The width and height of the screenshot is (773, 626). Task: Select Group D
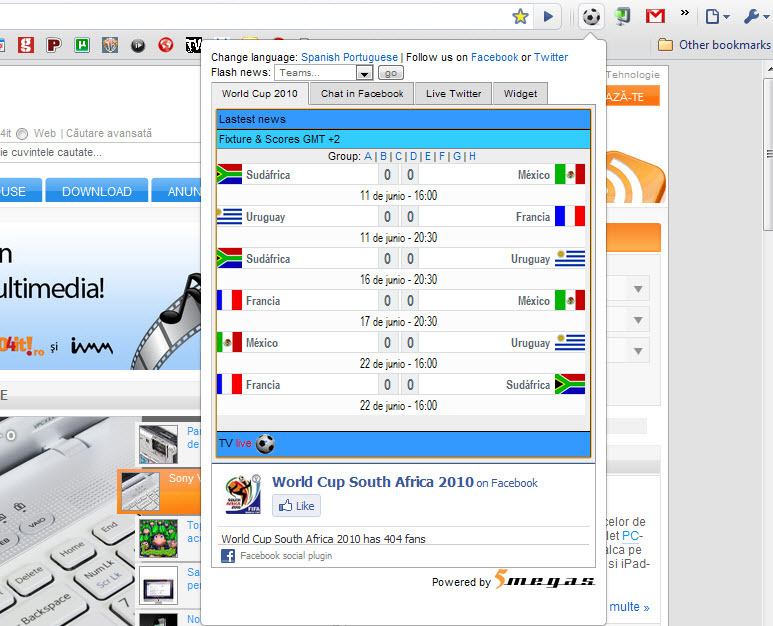414,156
